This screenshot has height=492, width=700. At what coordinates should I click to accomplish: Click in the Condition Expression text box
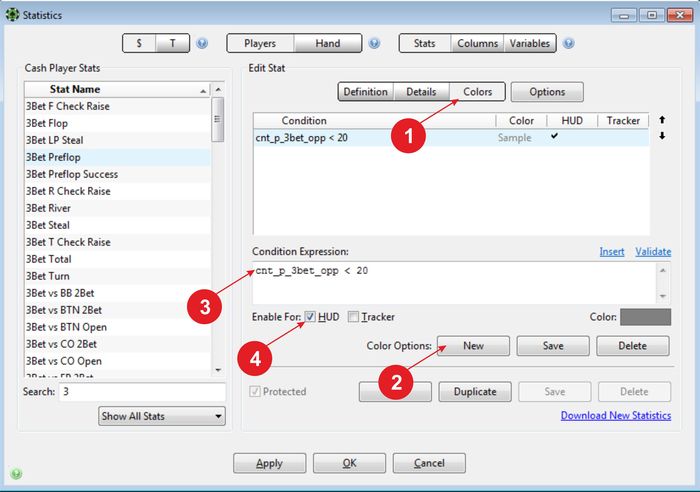click(454, 283)
